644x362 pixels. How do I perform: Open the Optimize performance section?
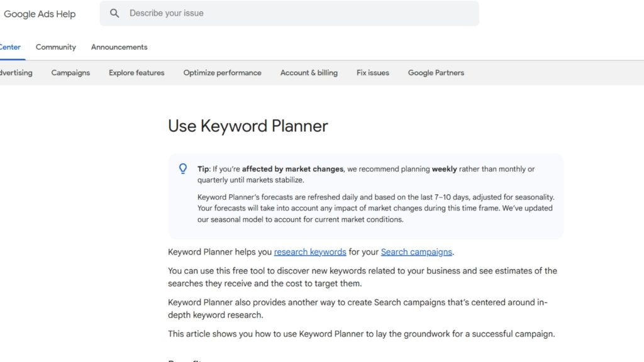coord(221,72)
